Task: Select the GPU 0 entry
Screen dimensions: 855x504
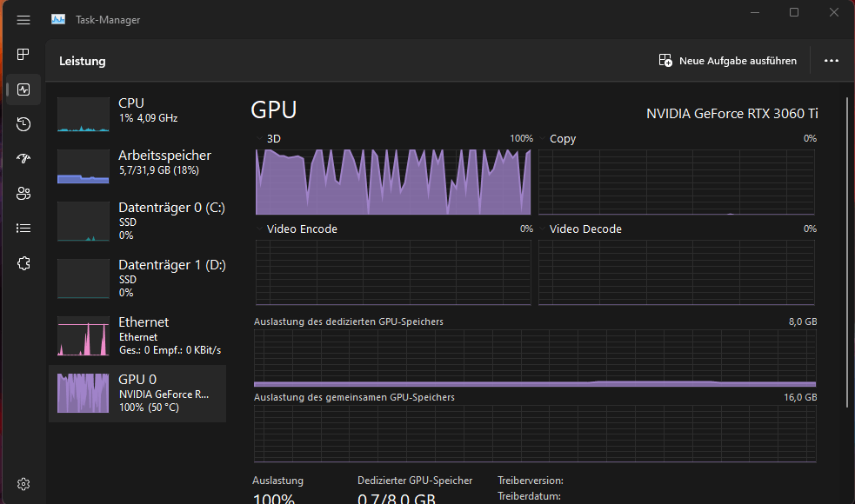Action: coord(137,394)
